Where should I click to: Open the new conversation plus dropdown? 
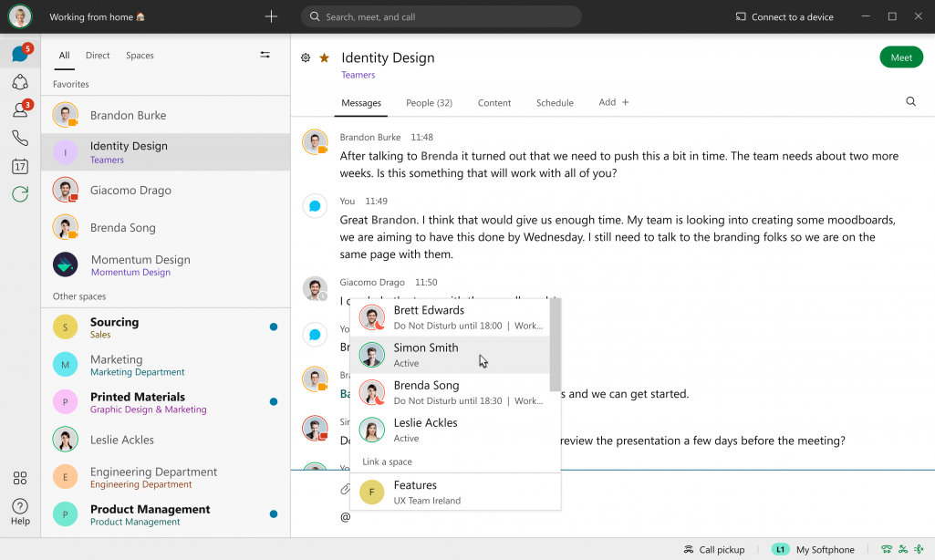click(271, 16)
